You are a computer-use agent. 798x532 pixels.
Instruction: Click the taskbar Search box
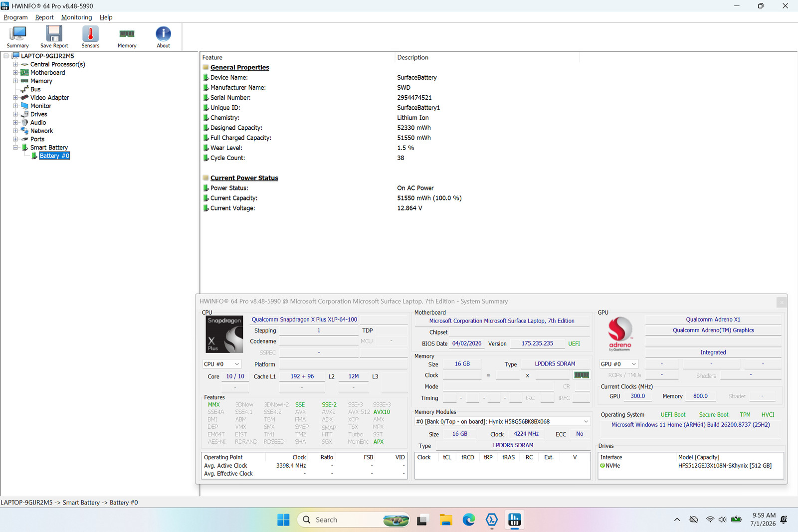pos(354,520)
